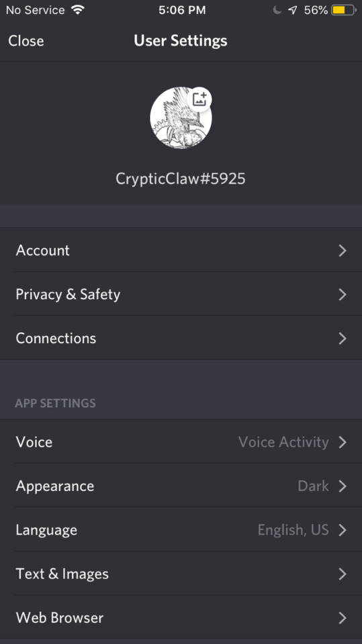362x644 pixels.
Task: Click the chevron next to Account
Action: pyautogui.click(x=343, y=250)
